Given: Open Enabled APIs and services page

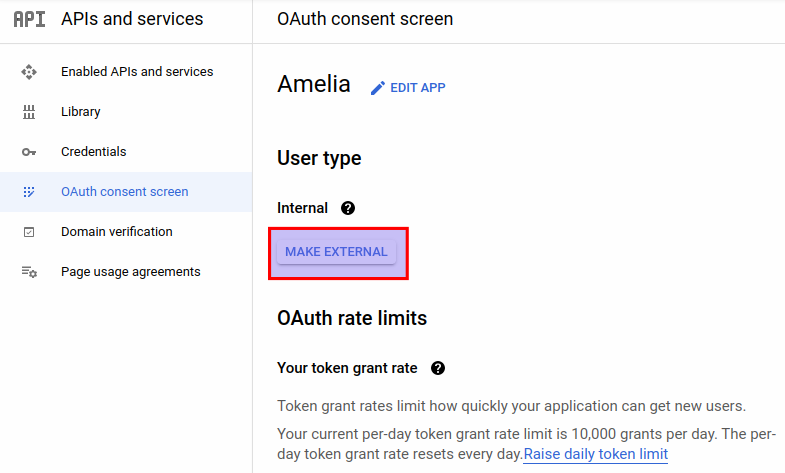Looking at the screenshot, I should click(x=136, y=72).
